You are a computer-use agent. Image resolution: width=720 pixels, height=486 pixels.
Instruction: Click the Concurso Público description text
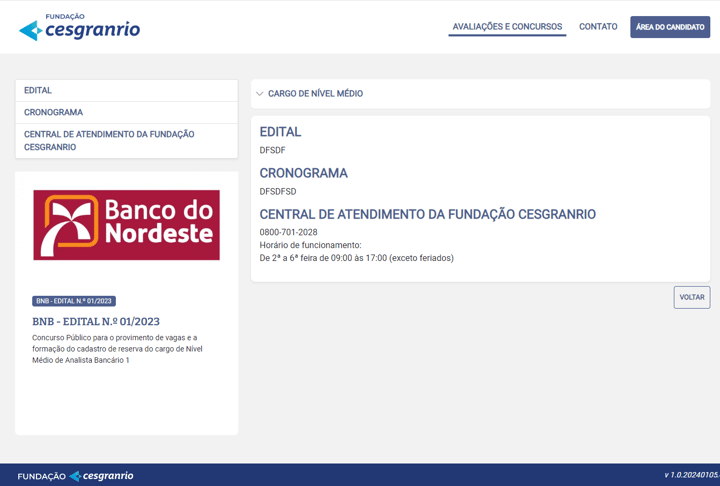(117, 349)
